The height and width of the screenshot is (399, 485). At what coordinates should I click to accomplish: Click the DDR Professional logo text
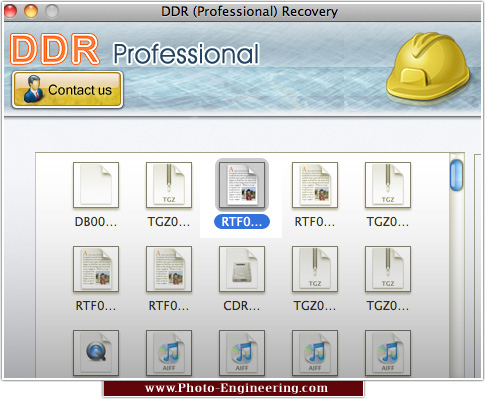pos(135,49)
